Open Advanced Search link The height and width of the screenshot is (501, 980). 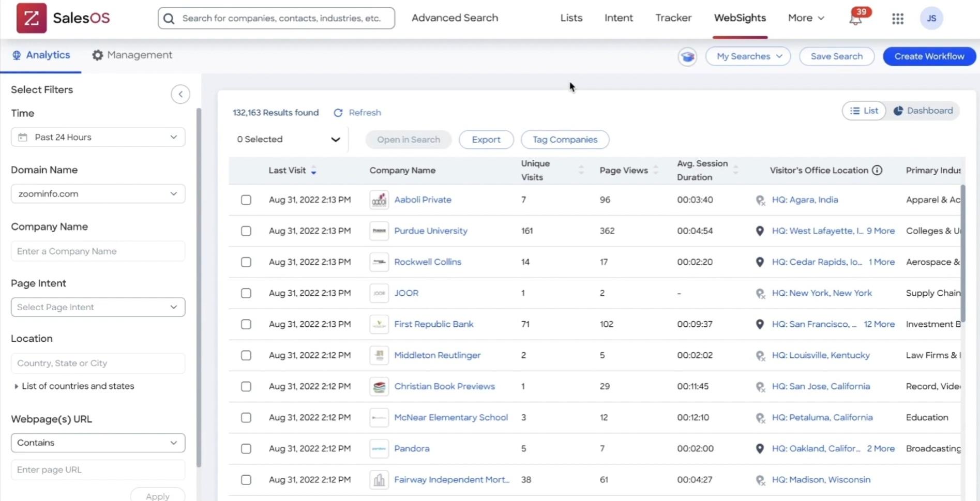coord(455,18)
